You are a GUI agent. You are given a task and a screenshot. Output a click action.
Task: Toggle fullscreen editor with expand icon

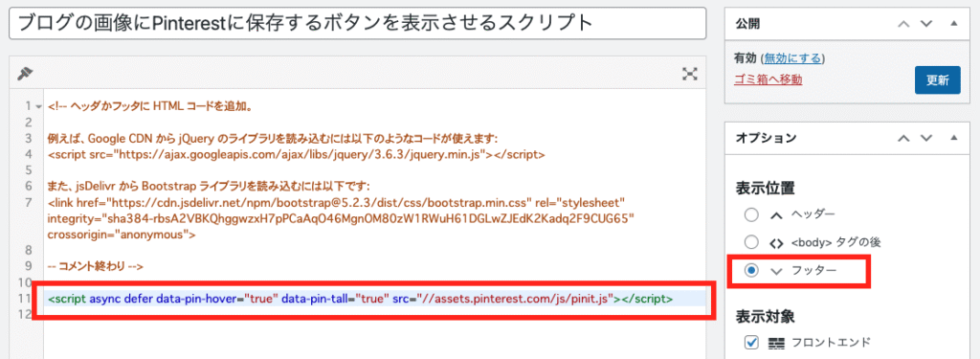coord(689,74)
